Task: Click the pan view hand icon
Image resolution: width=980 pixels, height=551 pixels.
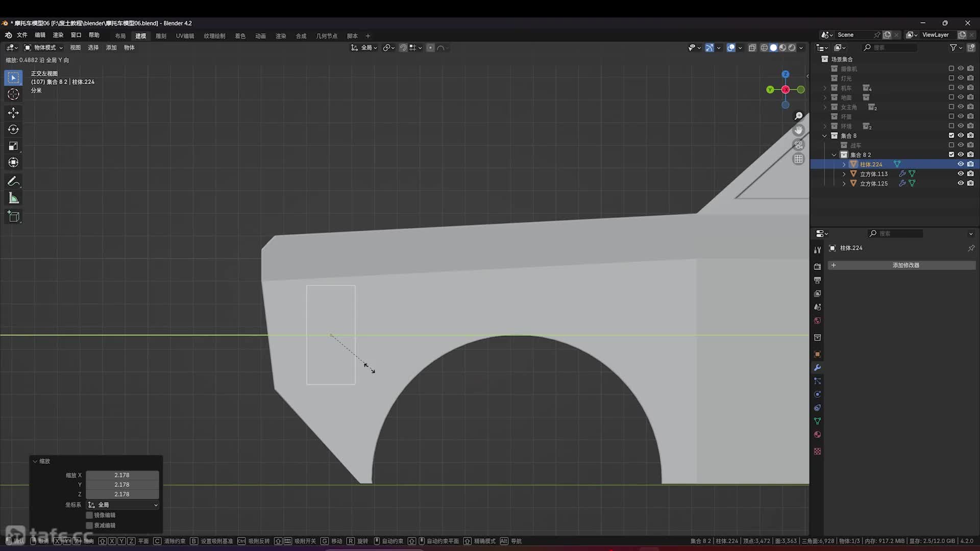Action: 799,131
